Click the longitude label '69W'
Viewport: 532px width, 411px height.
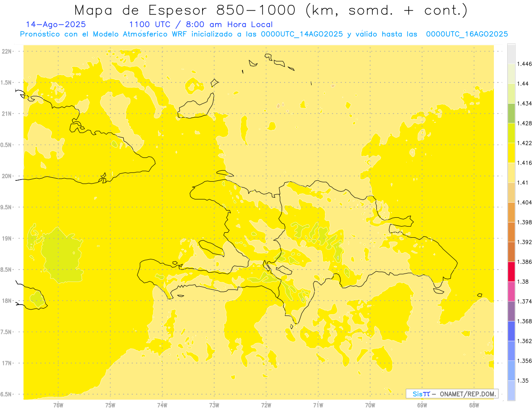click(422, 405)
